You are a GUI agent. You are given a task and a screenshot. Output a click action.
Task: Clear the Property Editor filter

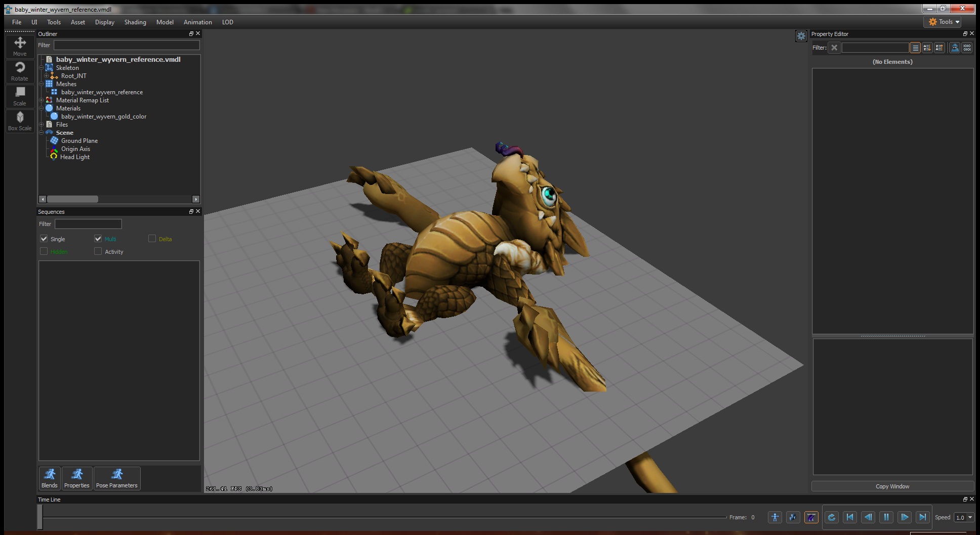click(x=834, y=48)
